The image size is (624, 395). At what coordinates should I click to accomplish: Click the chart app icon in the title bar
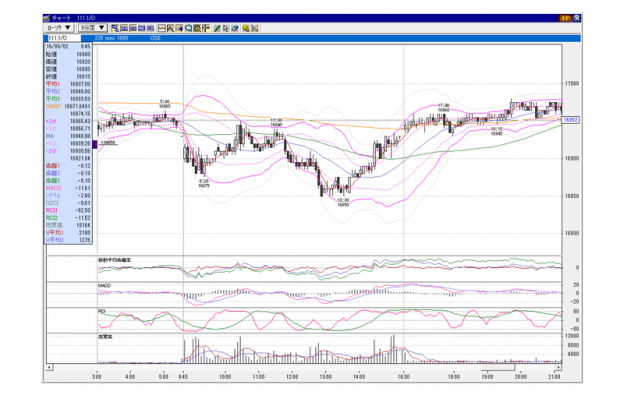tap(47, 18)
